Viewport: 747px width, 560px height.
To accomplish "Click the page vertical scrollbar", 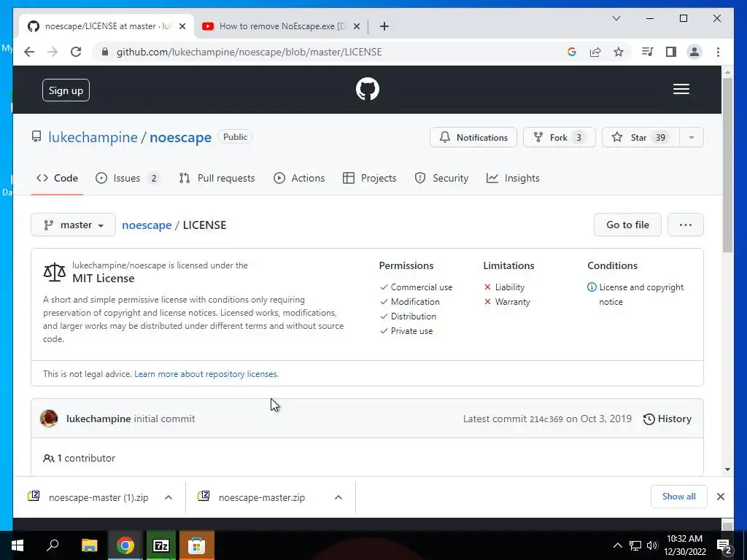I will (x=727, y=165).
